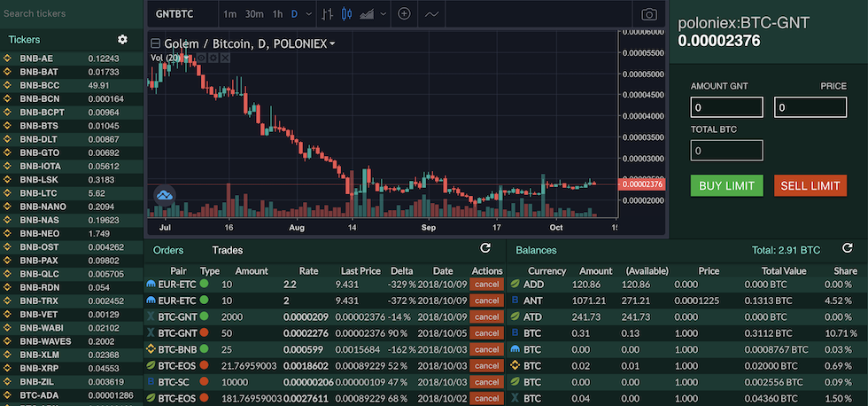This screenshot has width=868, height=406.
Task: Click Binance icon beside BNB-XRP ticker
Action: (x=7, y=369)
